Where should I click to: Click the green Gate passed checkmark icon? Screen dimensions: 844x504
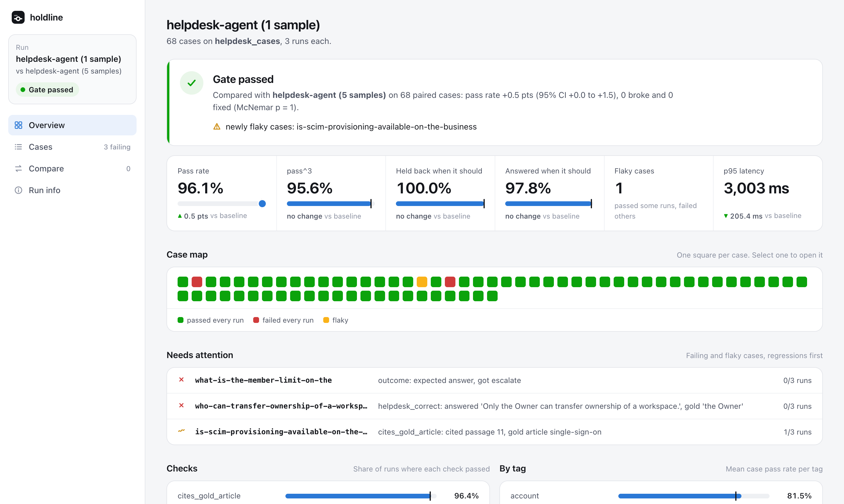point(192,83)
